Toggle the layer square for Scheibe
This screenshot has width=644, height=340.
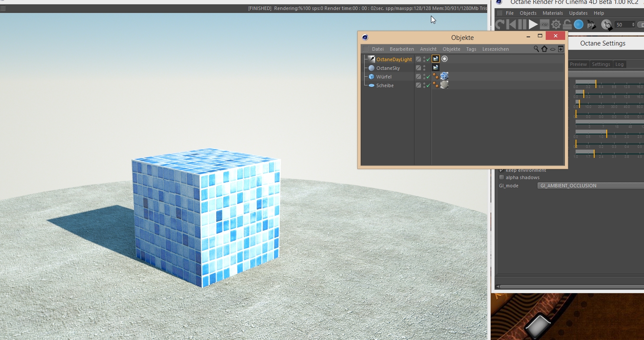pyautogui.click(x=418, y=85)
